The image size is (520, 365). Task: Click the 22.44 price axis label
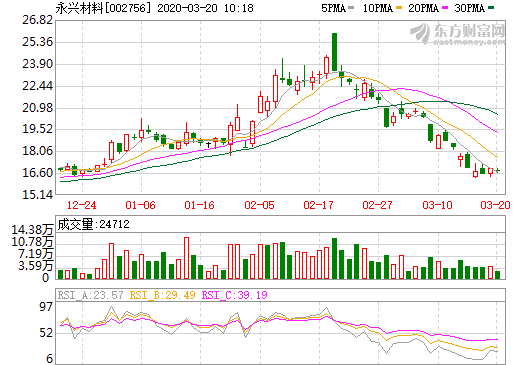tap(38, 86)
